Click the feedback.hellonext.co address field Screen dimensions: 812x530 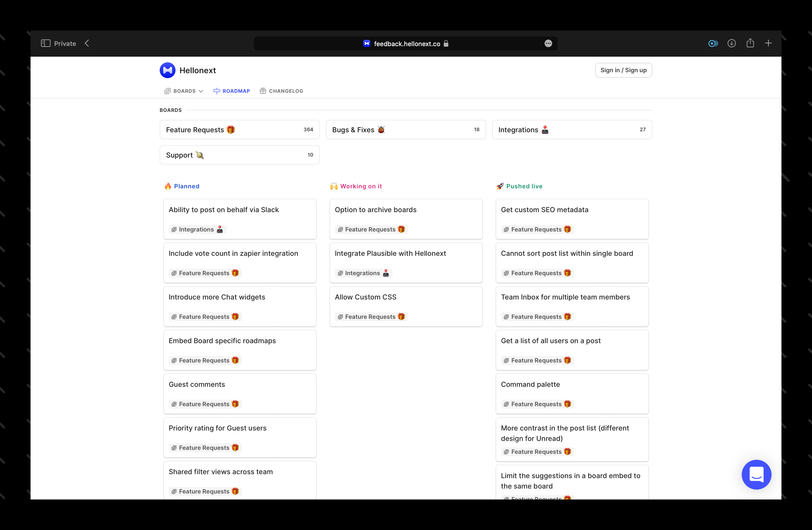[x=405, y=43]
